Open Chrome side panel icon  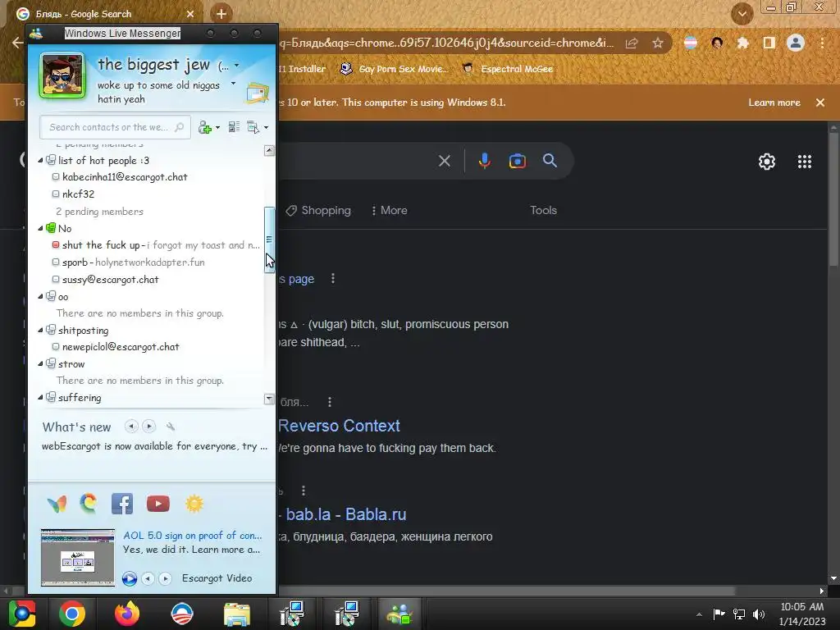tap(769, 43)
